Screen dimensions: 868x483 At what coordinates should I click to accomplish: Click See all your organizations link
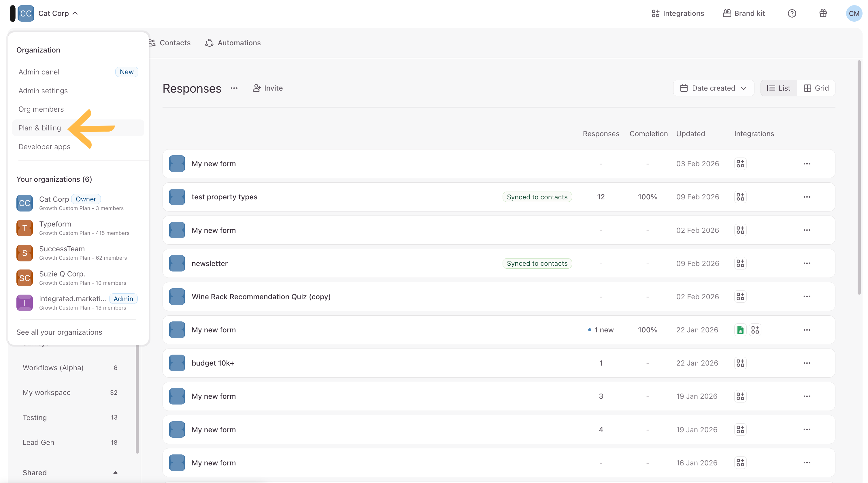coord(59,332)
